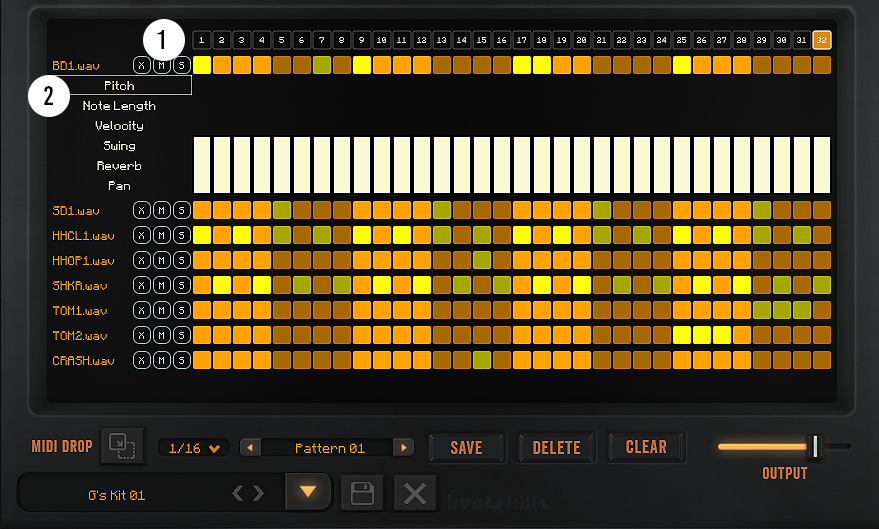Screen dimensions: 879x529
Task: Click the floppy disk save kit icon
Action: tap(362, 493)
